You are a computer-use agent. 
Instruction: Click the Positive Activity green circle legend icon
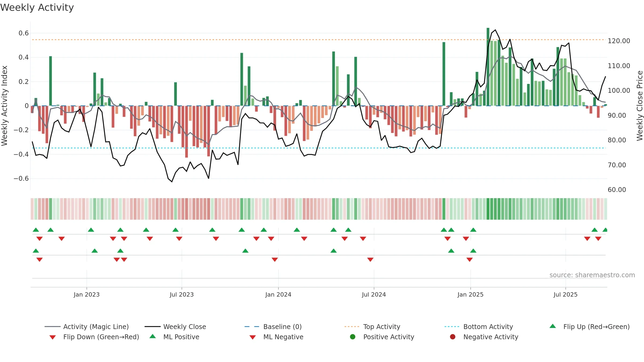[353, 337]
